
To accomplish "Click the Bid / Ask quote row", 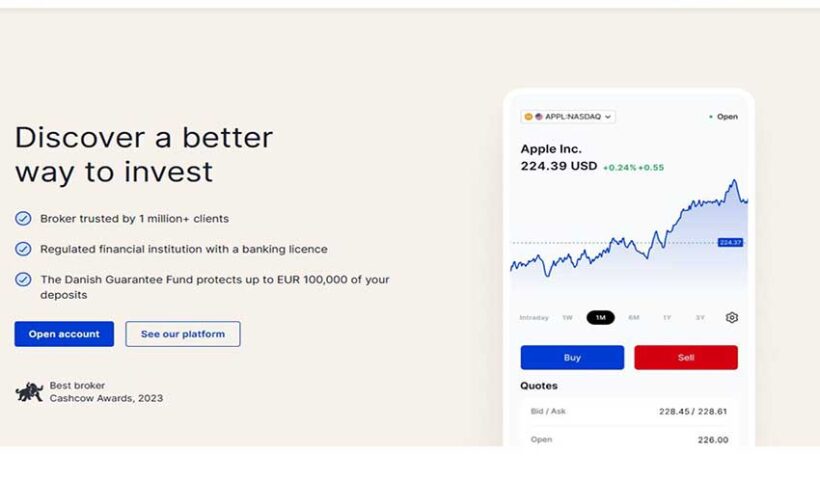I will [629, 411].
